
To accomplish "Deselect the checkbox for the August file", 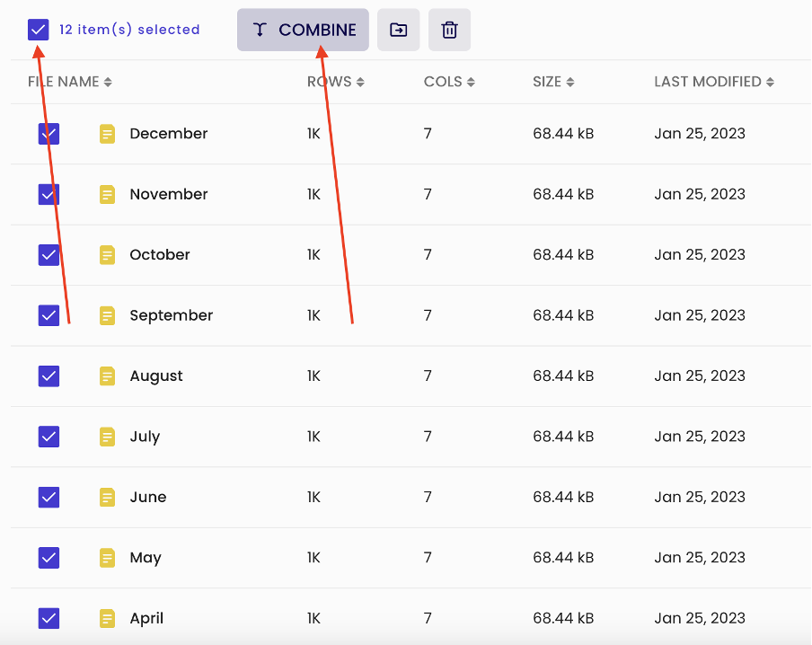I will (x=49, y=376).
